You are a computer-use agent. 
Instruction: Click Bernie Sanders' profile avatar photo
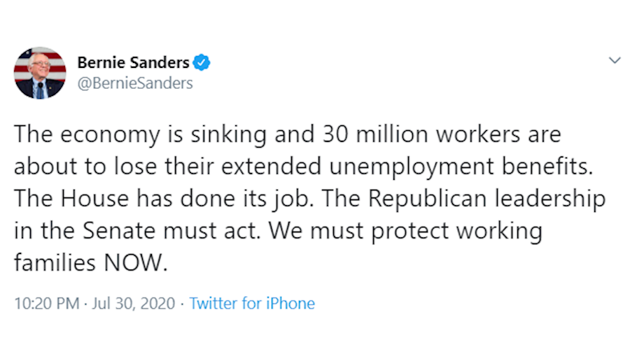click(40, 73)
